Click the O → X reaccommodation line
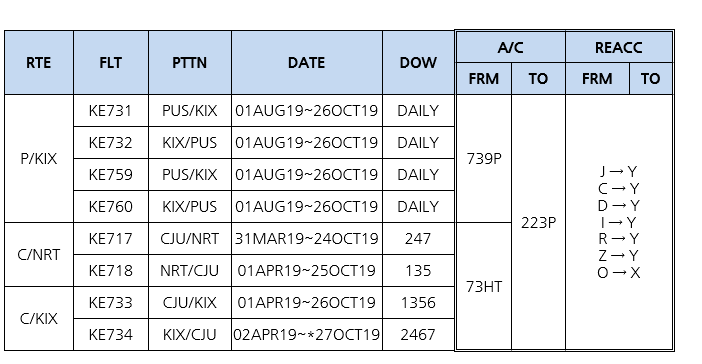The width and height of the screenshot is (702, 364). click(619, 273)
